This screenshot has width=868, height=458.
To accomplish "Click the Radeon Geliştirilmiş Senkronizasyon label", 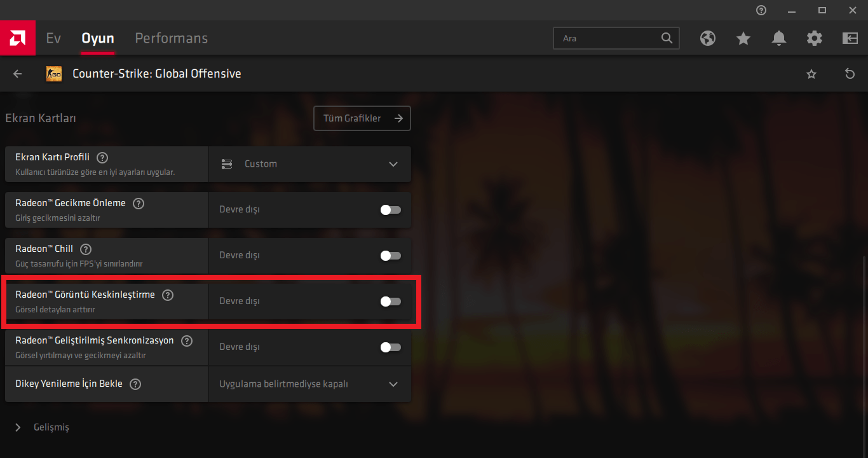I will [95, 340].
